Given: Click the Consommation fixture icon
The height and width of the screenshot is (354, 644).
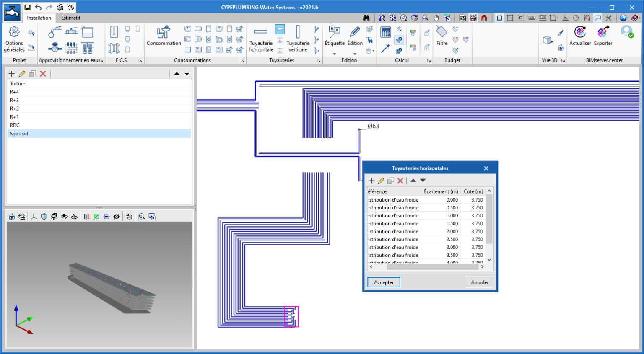Looking at the screenshot, I should [164, 33].
